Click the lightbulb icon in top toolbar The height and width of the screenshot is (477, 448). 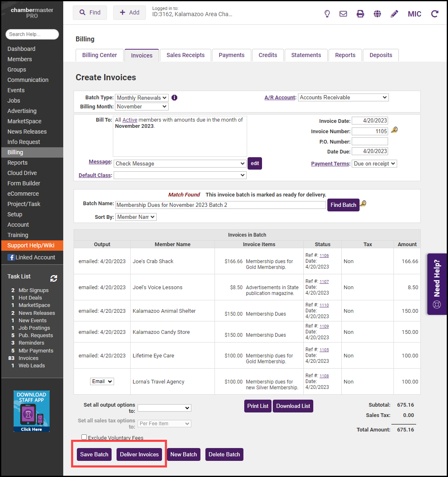(x=327, y=14)
